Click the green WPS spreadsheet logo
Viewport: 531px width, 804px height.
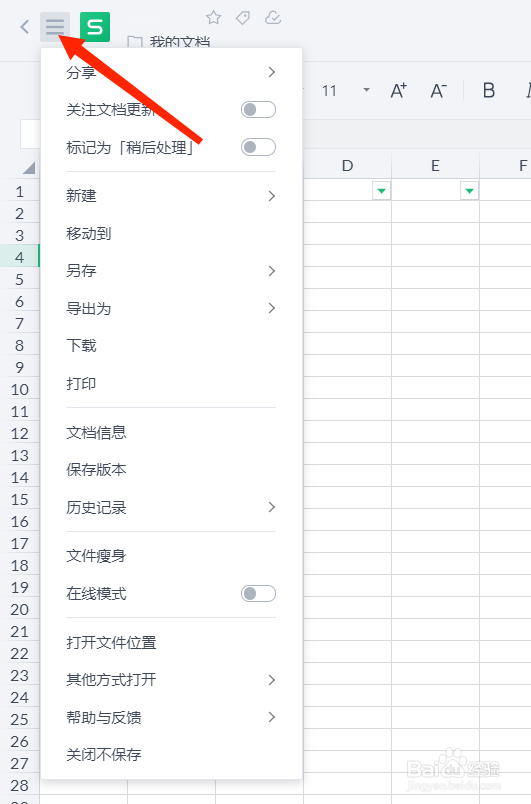tap(95, 27)
